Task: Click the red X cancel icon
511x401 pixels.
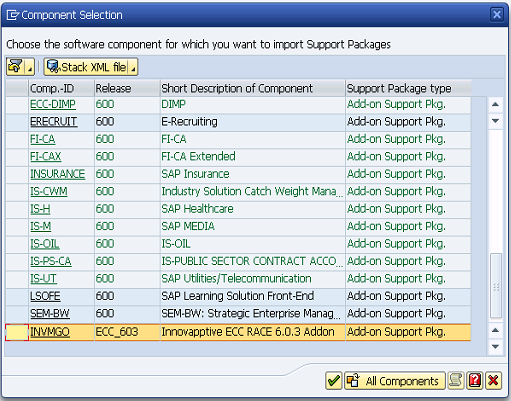Action: [493, 381]
